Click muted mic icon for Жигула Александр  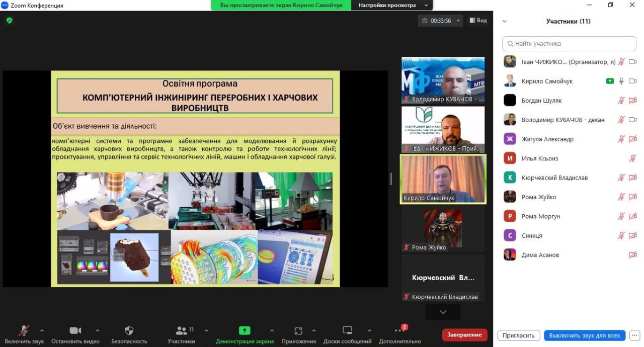coord(621,139)
